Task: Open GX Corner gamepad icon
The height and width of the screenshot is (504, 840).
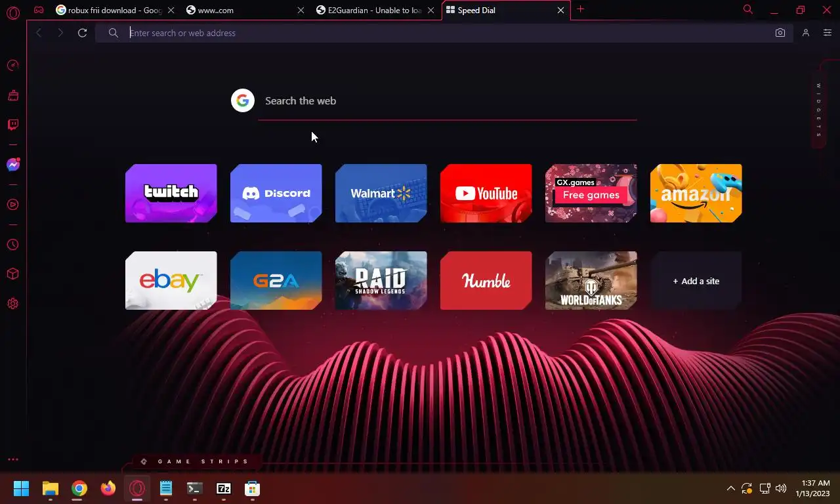Action: pos(39,10)
